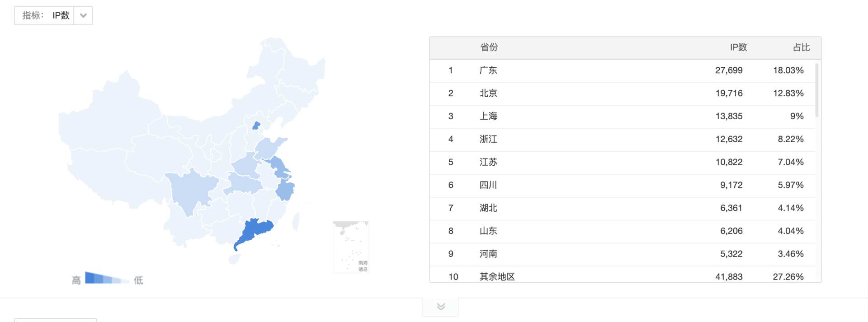This screenshot has height=322, width=868.
Task: Expand more data using the double-chevron button
Action: (440, 306)
